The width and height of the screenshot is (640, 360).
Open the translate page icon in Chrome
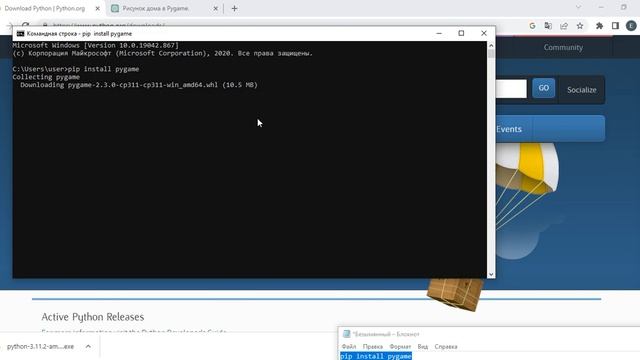pyautogui.click(x=548, y=26)
